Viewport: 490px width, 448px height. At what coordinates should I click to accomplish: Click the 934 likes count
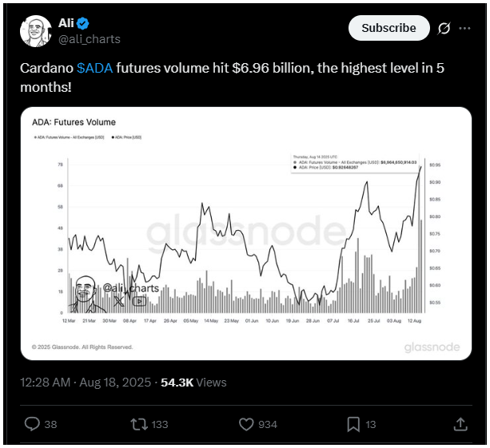point(268,425)
